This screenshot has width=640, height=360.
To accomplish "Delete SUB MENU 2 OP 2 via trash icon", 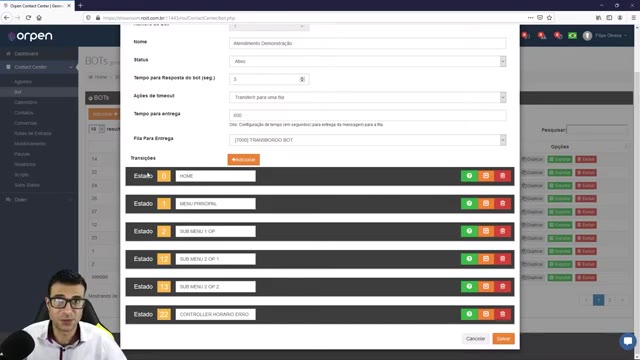I will point(502,287).
